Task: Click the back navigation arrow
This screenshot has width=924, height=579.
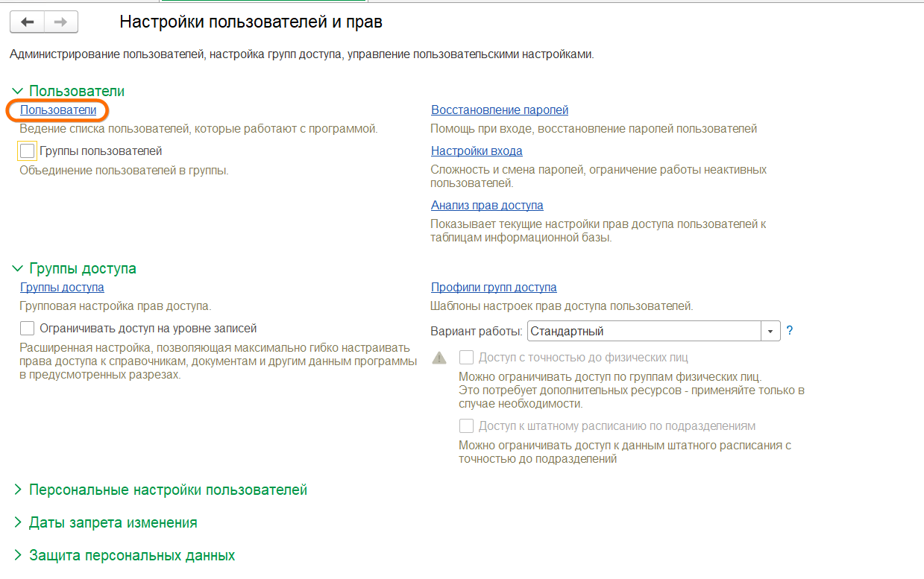Action: [28, 22]
